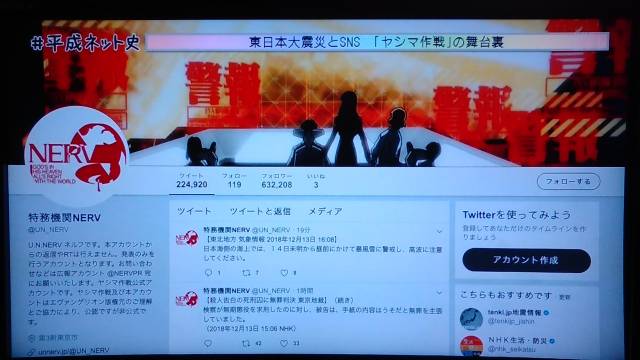Open the NERV profile avatar image
The image size is (640, 360).
click(x=76, y=157)
